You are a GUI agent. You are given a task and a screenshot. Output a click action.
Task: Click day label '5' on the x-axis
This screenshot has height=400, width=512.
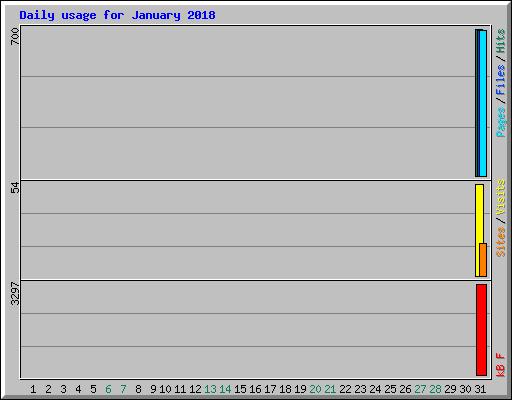[x=93, y=389]
